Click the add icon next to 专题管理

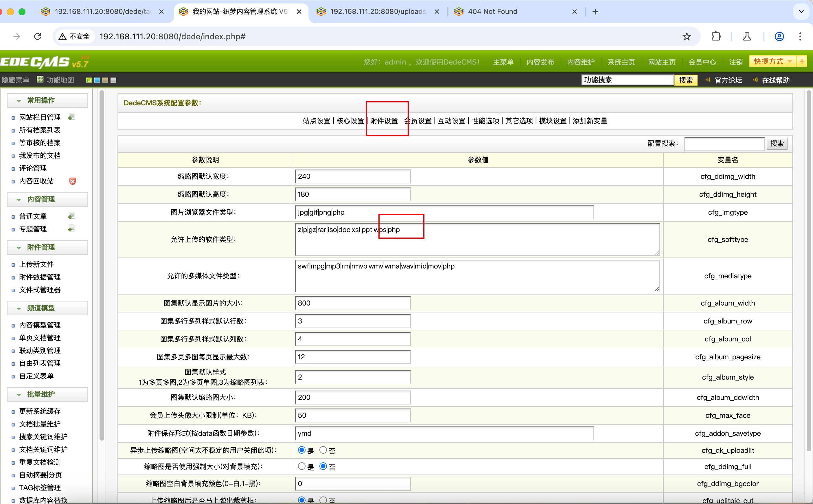tap(72, 228)
